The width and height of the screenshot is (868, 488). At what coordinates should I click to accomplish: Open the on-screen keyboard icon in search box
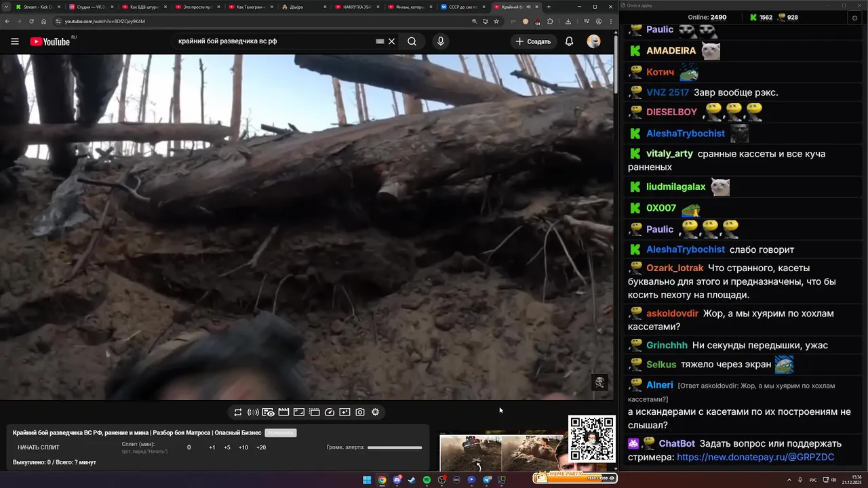[380, 41]
